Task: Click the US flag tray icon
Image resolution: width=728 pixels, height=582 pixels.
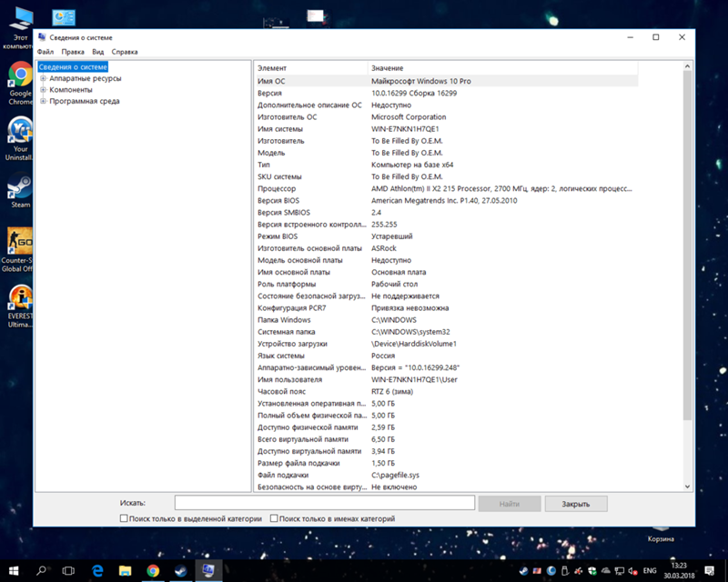Action: tap(537, 571)
